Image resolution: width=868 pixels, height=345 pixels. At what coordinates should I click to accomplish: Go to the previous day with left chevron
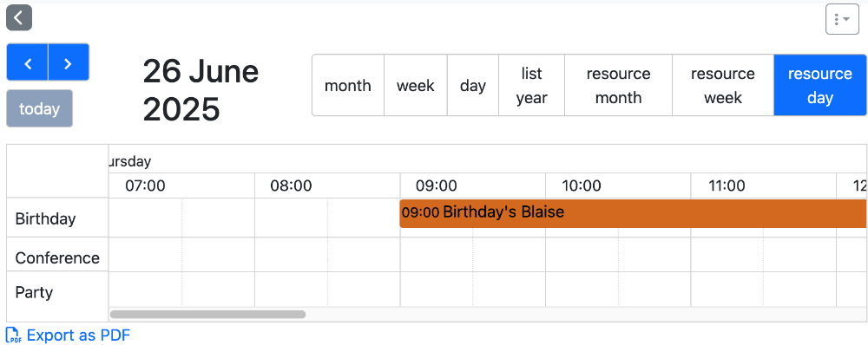tap(27, 62)
